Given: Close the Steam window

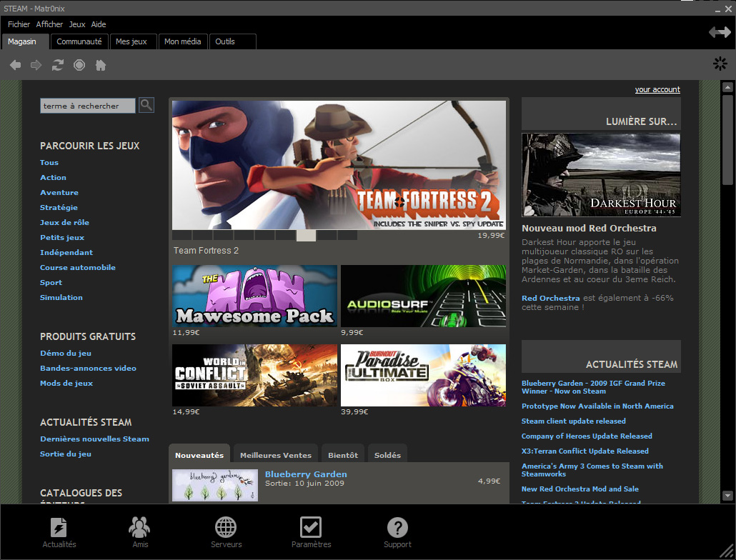Looking at the screenshot, I should click(x=728, y=9).
